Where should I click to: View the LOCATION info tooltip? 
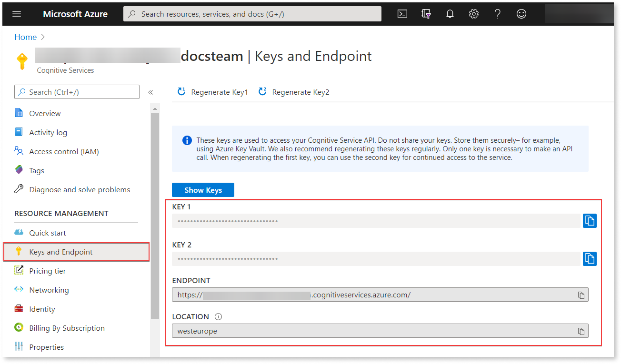tap(218, 316)
